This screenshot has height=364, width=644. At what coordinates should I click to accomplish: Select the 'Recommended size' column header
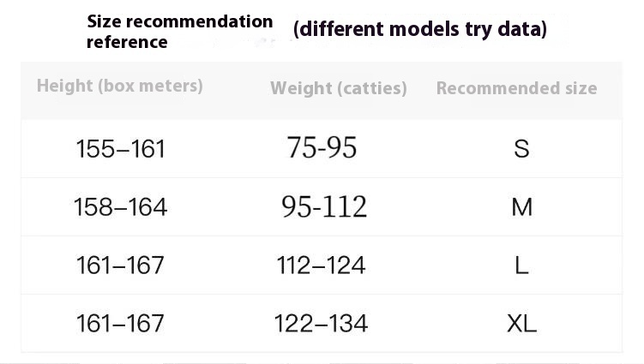tap(516, 88)
